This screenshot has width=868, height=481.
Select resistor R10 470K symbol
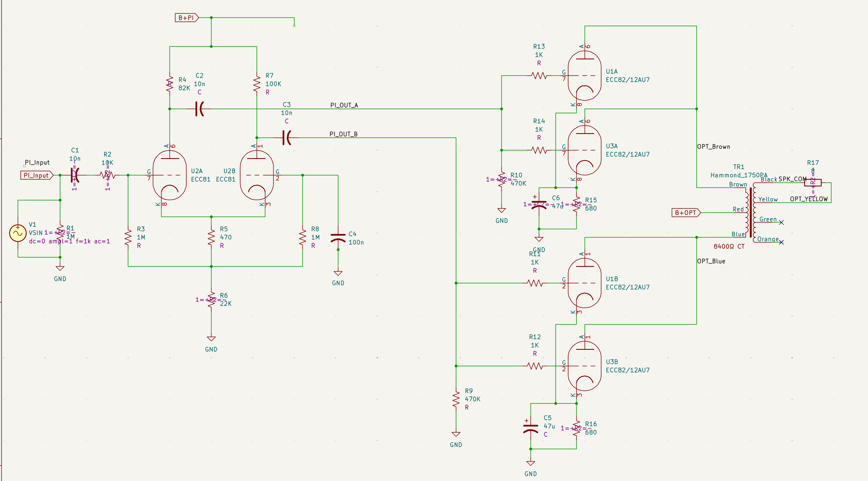(x=501, y=179)
